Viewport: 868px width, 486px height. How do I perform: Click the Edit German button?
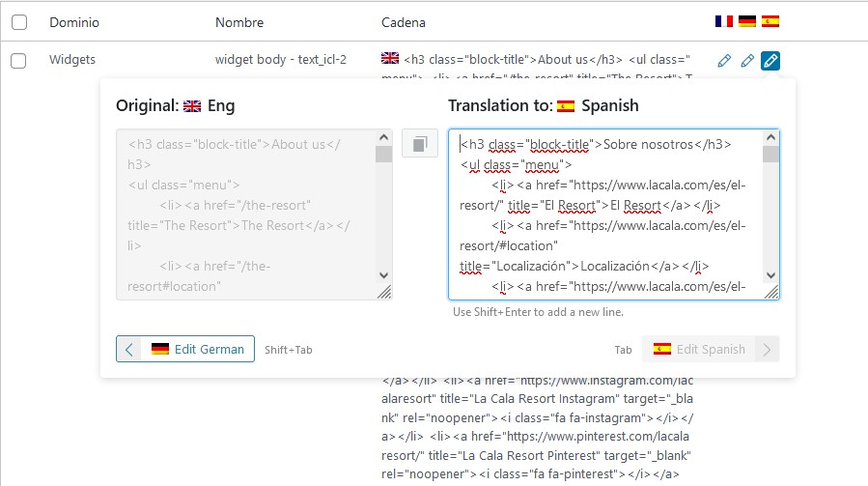[185, 349]
